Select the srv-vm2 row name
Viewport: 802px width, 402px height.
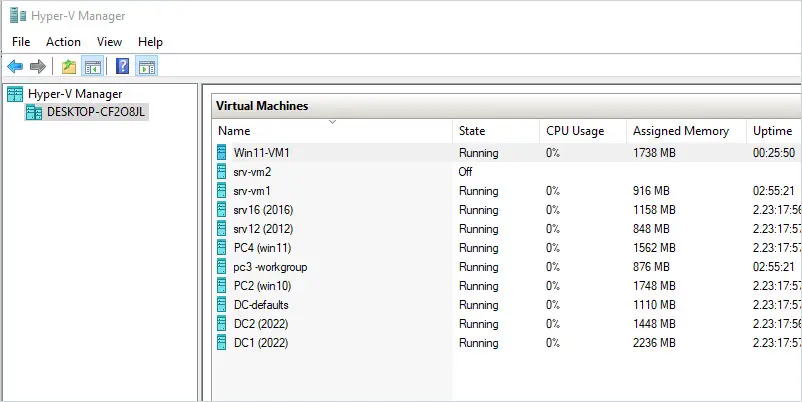252,171
